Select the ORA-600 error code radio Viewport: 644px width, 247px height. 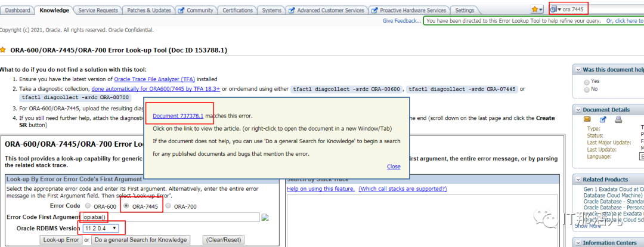[x=88, y=205]
